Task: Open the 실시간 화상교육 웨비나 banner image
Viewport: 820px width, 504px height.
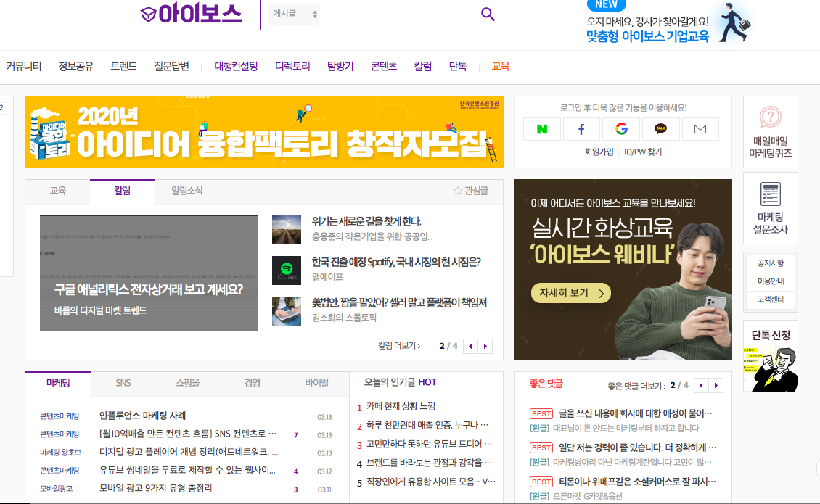Action: (x=623, y=270)
